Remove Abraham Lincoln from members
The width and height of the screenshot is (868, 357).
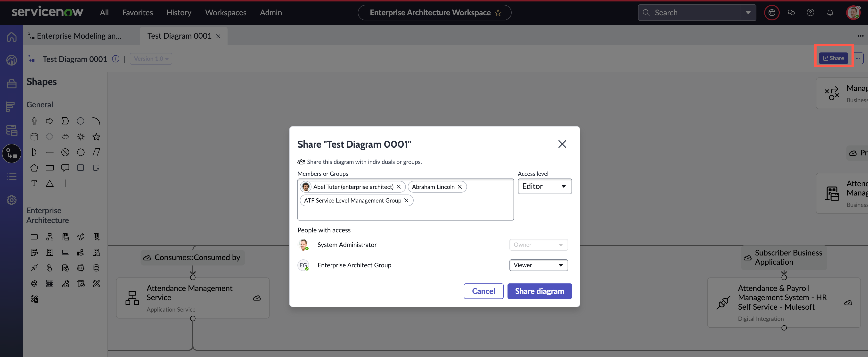click(460, 187)
